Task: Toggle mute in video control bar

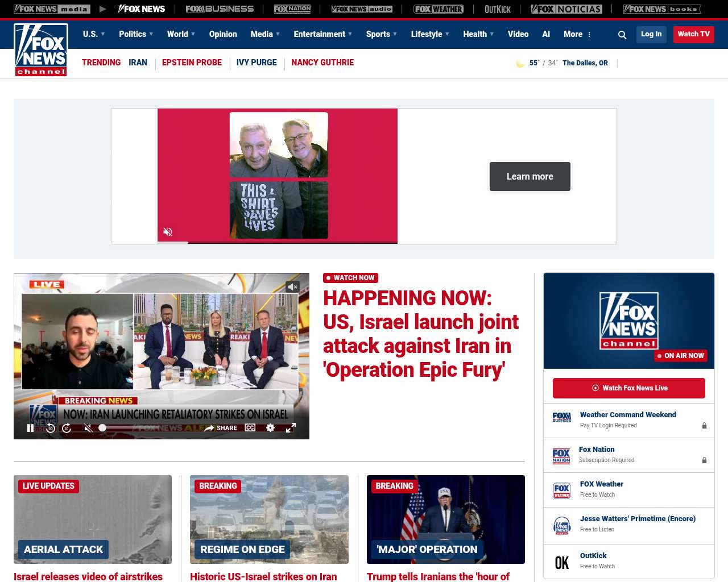Action: pos(88,428)
